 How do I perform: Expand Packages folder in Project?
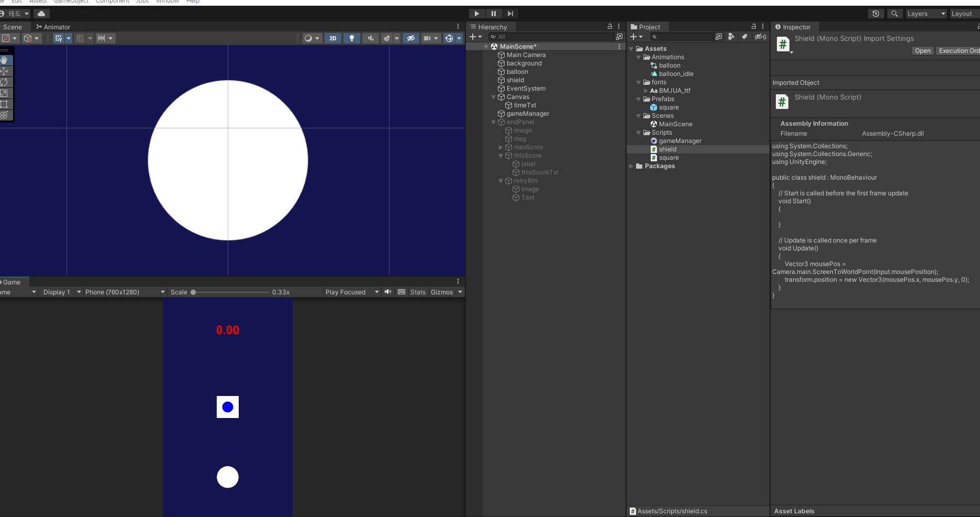click(x=631, y=166)
